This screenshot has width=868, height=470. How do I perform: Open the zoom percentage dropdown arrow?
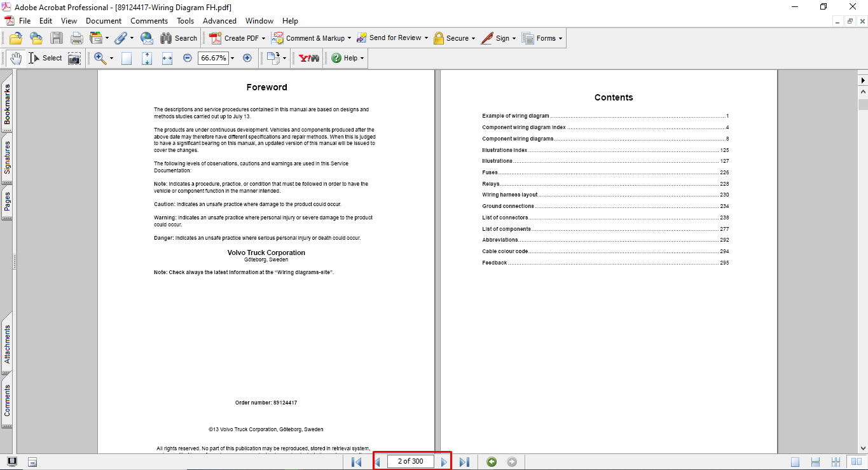pyautogui.click(x=233, y=58)
